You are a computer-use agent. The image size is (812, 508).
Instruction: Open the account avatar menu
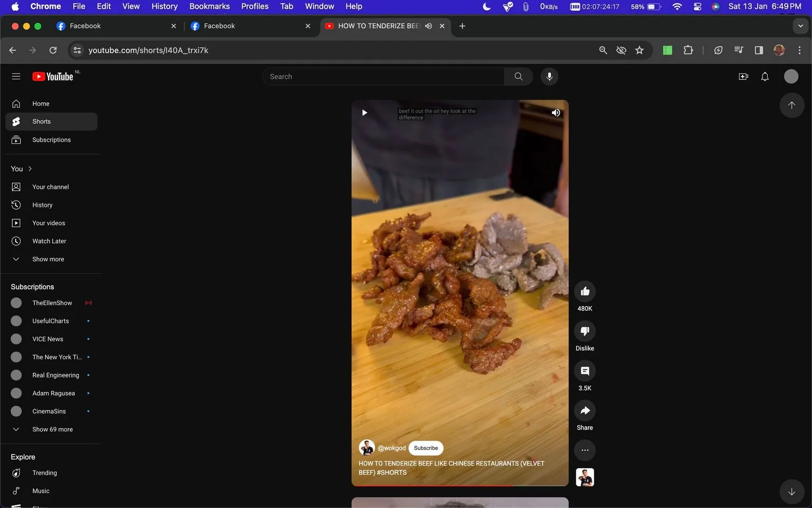(x=791, y=76)
